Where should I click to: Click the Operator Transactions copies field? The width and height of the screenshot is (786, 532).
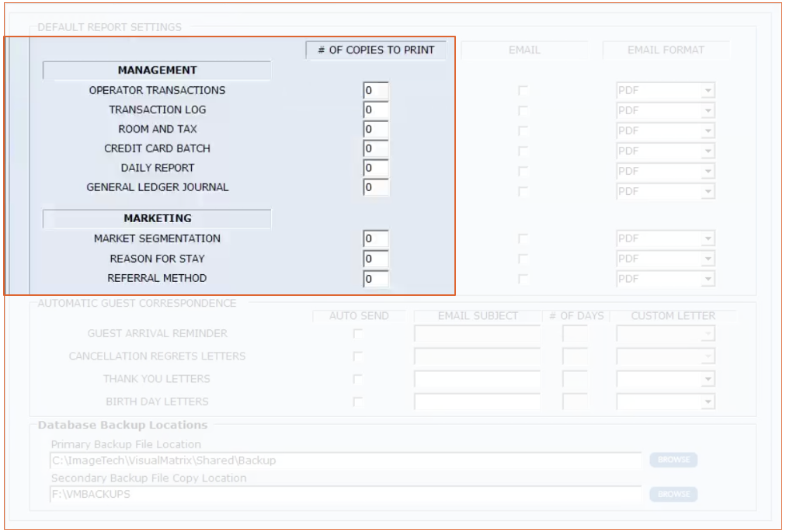click(x=376, y=91)
